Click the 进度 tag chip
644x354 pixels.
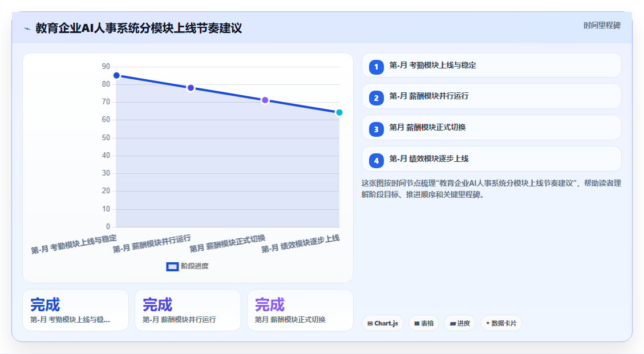click(x=460, y=323)
